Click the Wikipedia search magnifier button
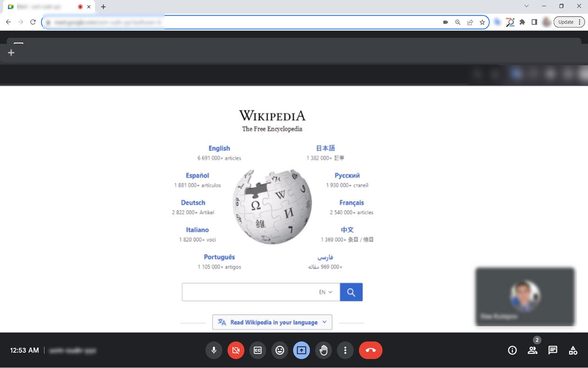 click(351, 292)
